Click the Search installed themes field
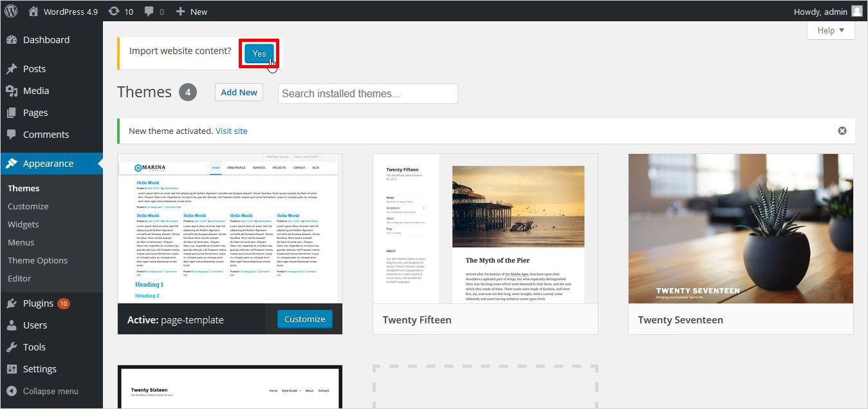 pyautogui.click(x=367, y=93)
